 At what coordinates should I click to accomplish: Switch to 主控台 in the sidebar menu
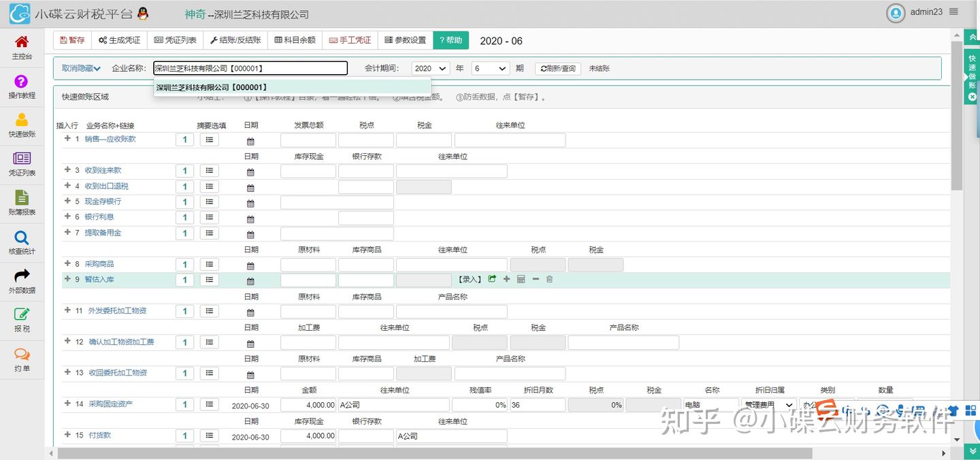click(x=21, y=48)
